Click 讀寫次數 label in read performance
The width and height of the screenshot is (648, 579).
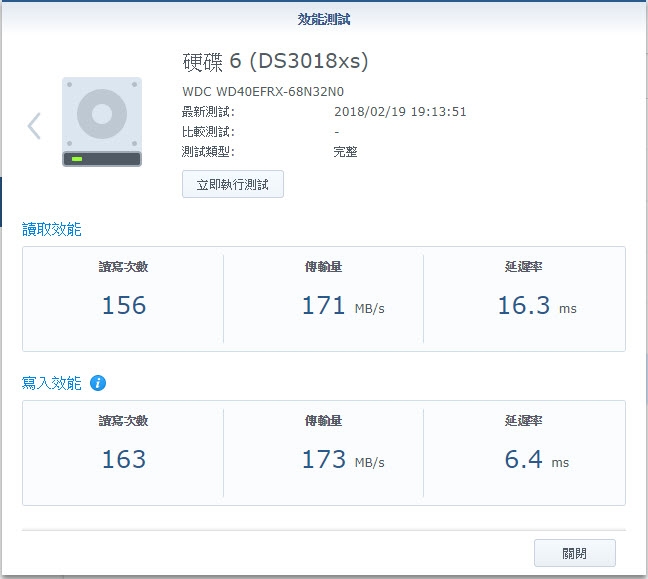click(123, 267)
